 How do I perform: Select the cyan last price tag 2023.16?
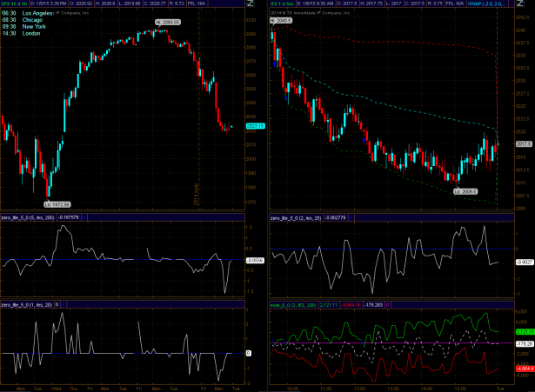pyautogui.click(x=255, y=127)
